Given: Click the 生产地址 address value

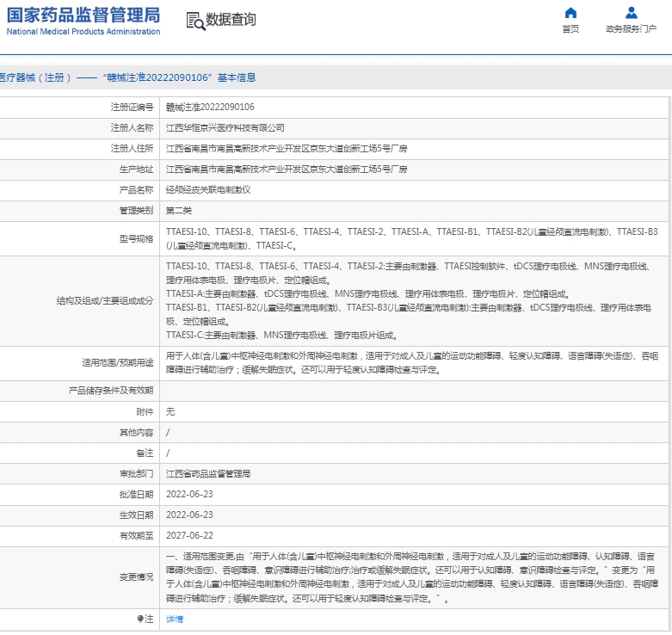Looking at the screenshot, I should 287,169.
